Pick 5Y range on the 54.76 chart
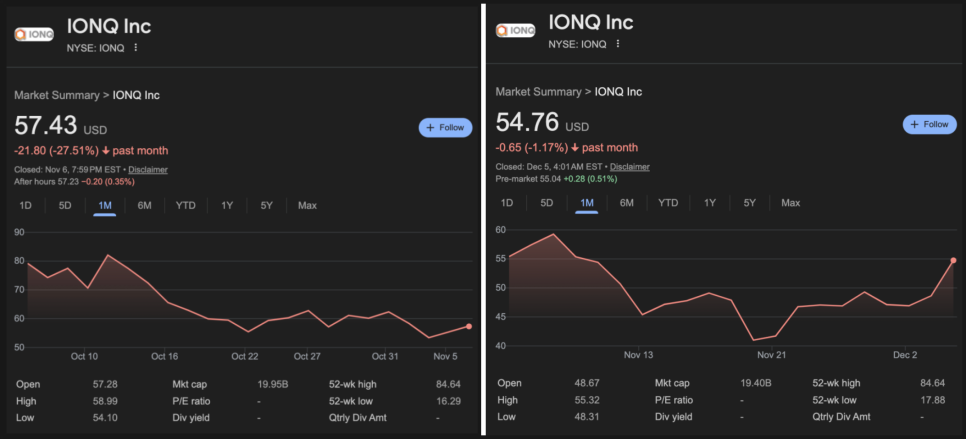966x439 pixels. coord(749,202)
